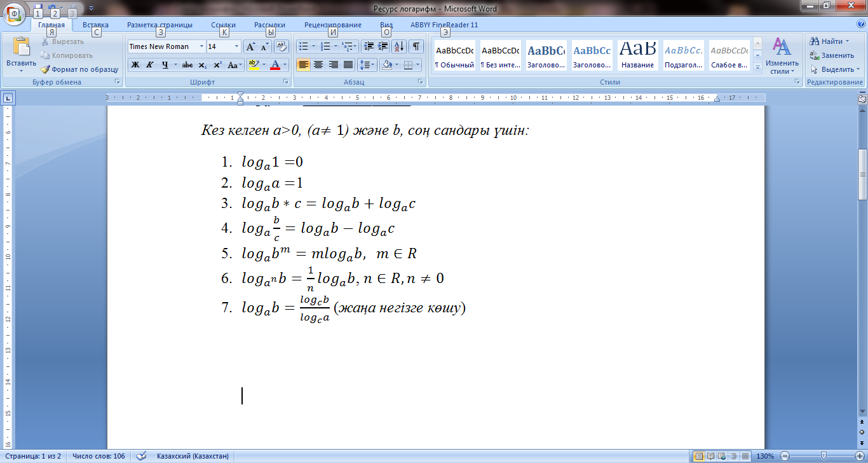The image size is (868, 463).
Task: Set paragraph alignment to right
Action: pyautogui.click(x=333, y=65)
